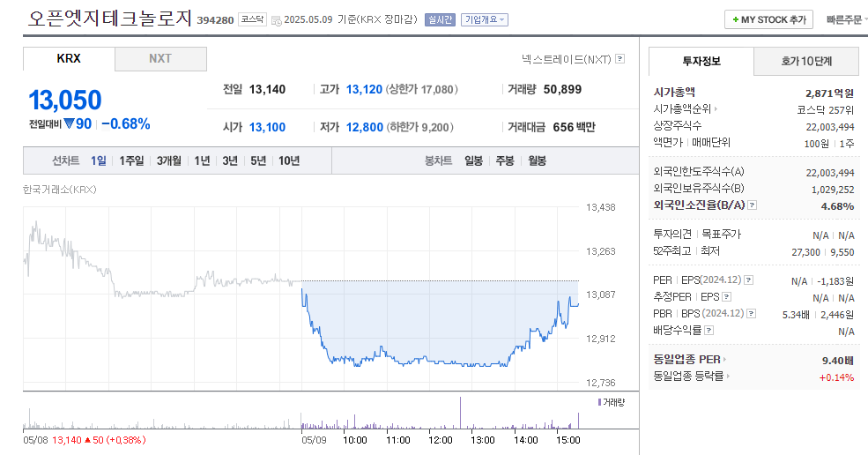Click 동일업종 등락률 value +0.14%
The height and width of the screenshot is (455, 868).
tap(836, 377)
